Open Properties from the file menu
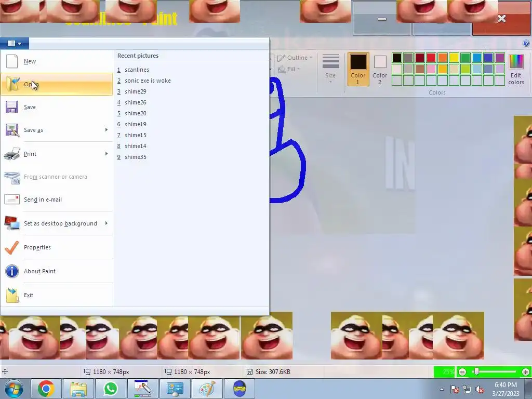The image size is (532, 399). tap(56, 247)
